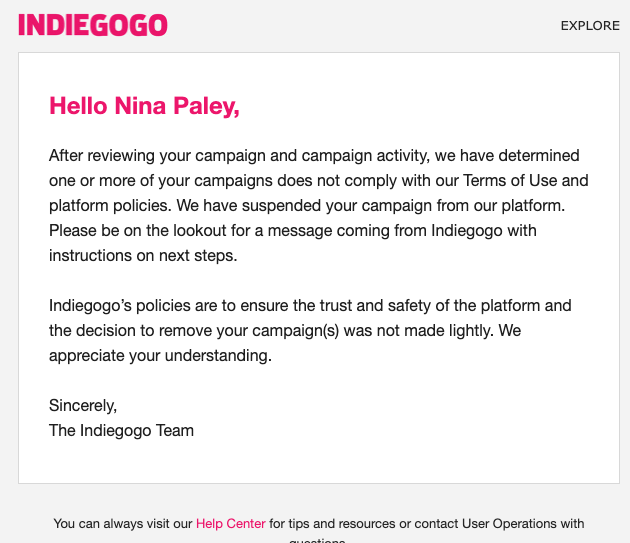
Task: Click 'You can always visit our' footer text
Action: click(x=123, y=523)
